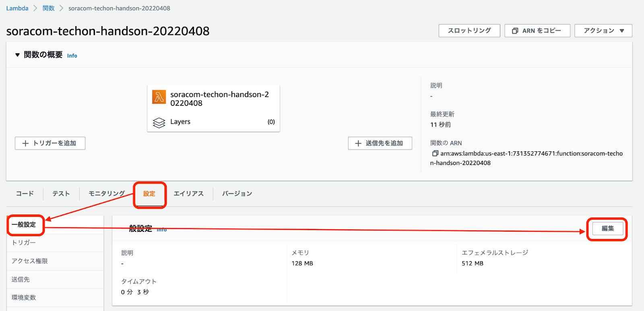Open Info link next to 関数の概要
The width and height of the screenshot is (644, 311).
[x=72, y=56]
